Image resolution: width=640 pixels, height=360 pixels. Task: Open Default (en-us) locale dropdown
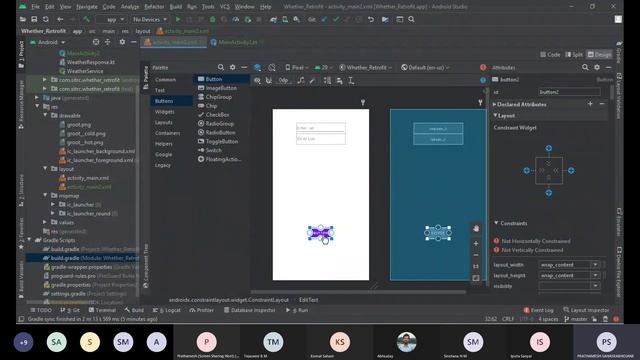pos(425,67)
